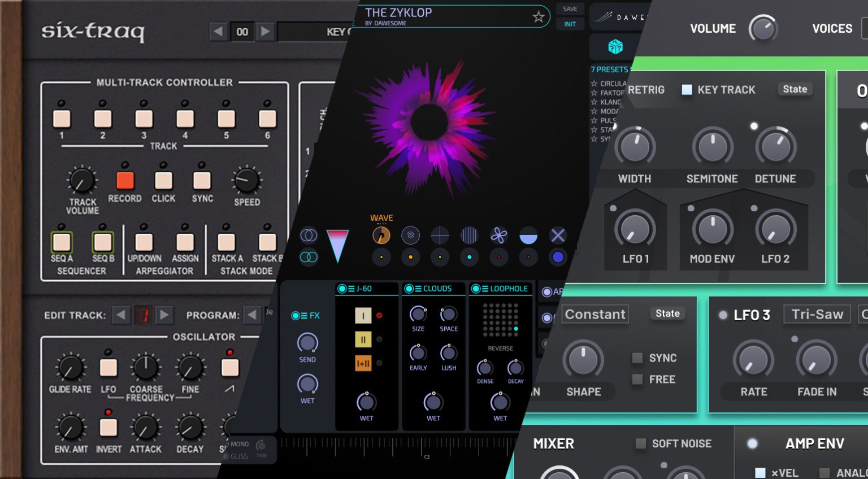This screenshot has width=868, height=479.
Task: Choose the KLANG preset from the list
Action: pyautogui.click(x=610, y=102)
